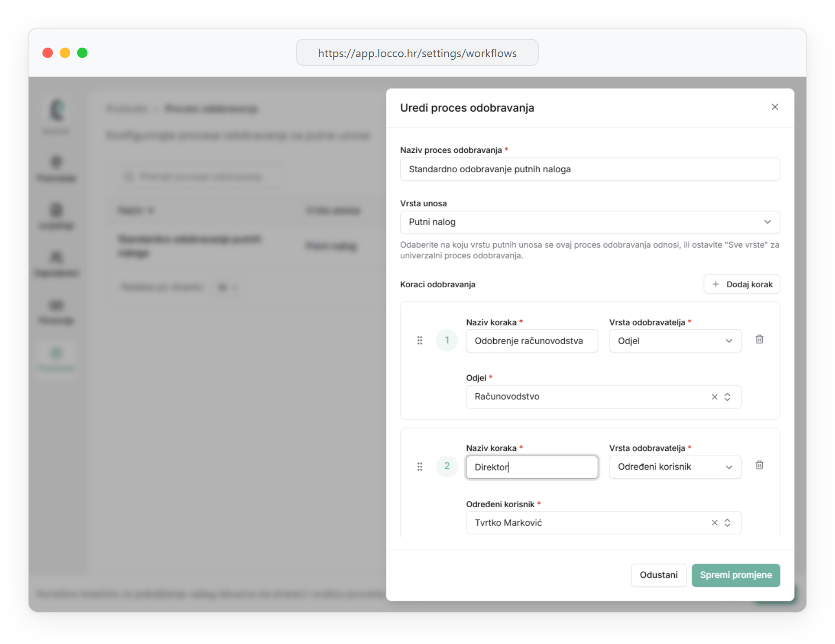Open Vrsta odobravatelja dropdown showing Odjel
The image size is (835, 644).
[x=675, y=341]
